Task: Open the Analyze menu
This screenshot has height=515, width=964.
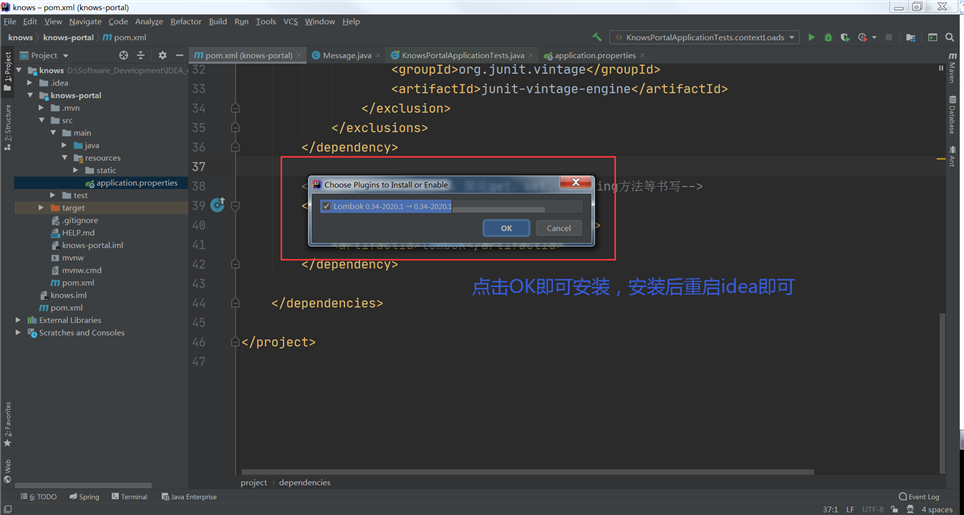Action: [149, 22]
